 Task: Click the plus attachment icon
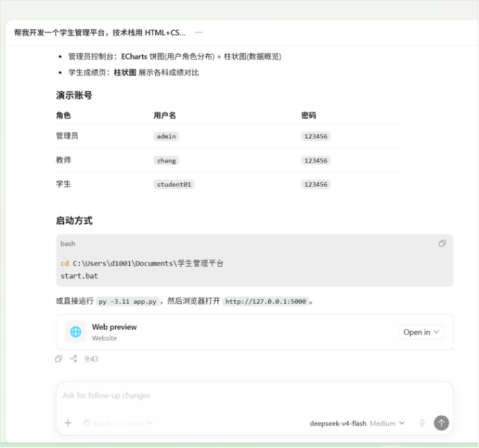68,423
